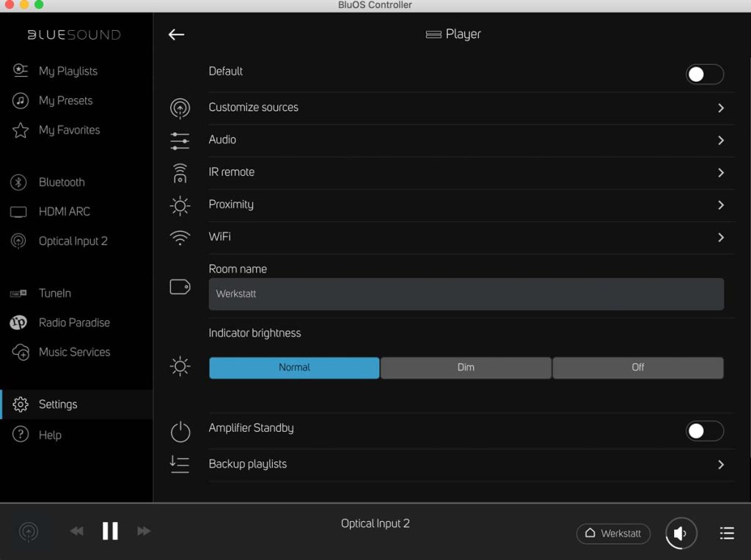Expand the Customize sources chevron
This screenshot has width=751, height=560.
click(721, 108)
